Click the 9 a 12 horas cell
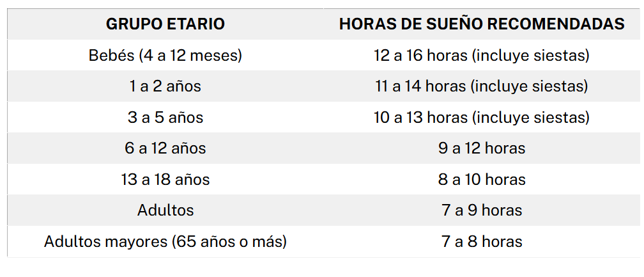Image resolution: width=644 pixels, height=277 pixels. pyautogui.click(x=481, y=148)
